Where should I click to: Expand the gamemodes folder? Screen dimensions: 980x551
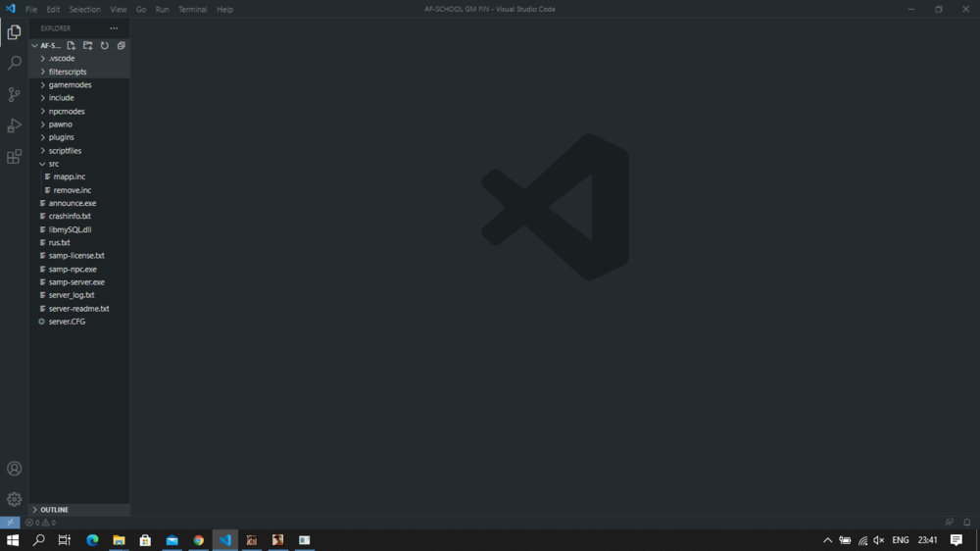click(x=79, y=84)
